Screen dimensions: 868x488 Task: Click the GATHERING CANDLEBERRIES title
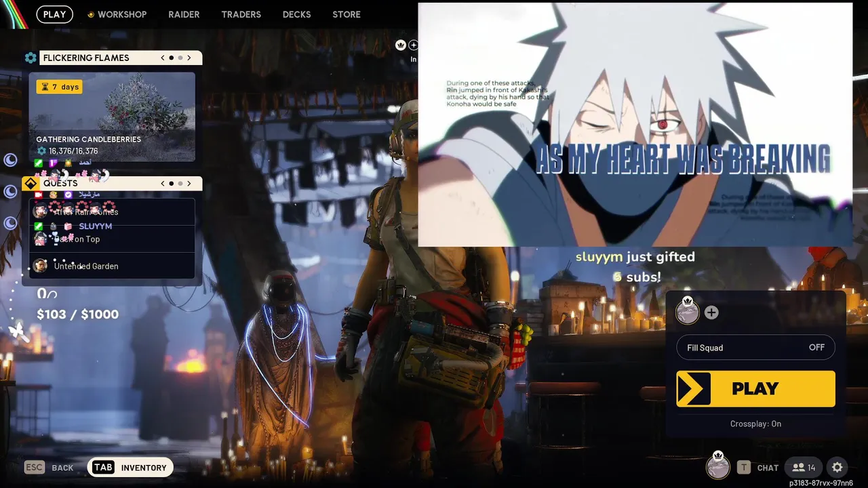pos(89,139)
